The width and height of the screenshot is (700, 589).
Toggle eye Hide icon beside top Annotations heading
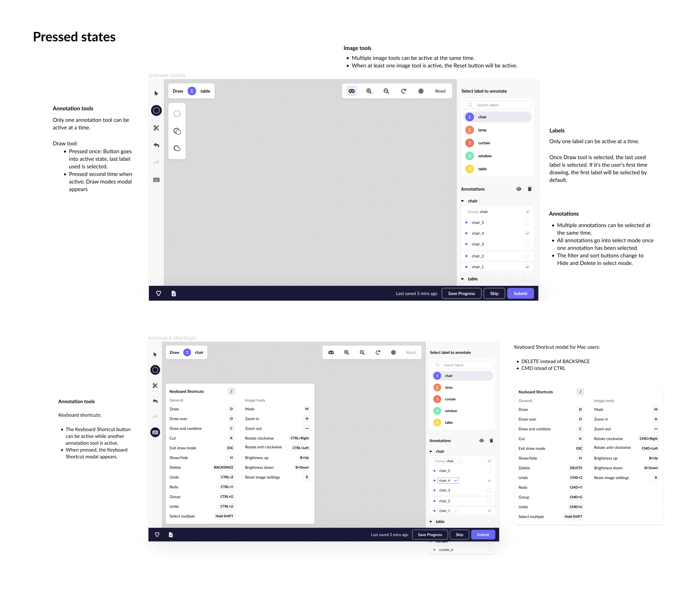point(519,189)
